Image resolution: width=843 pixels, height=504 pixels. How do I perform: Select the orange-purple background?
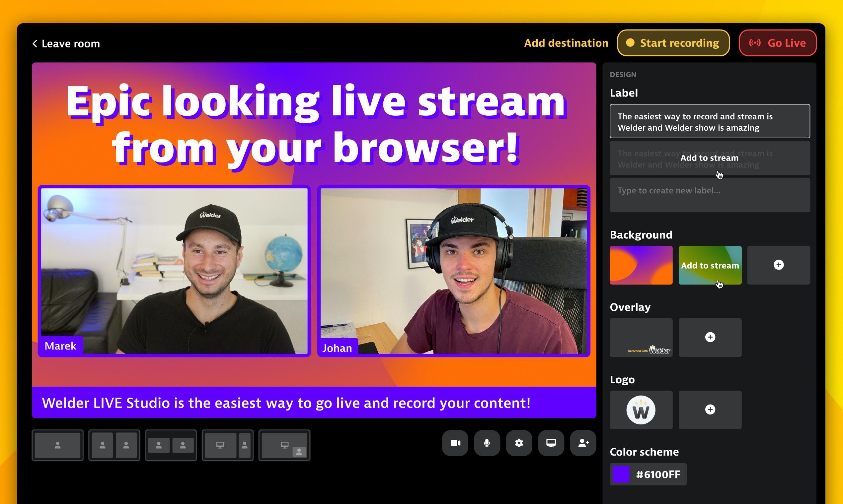point(641,265)
